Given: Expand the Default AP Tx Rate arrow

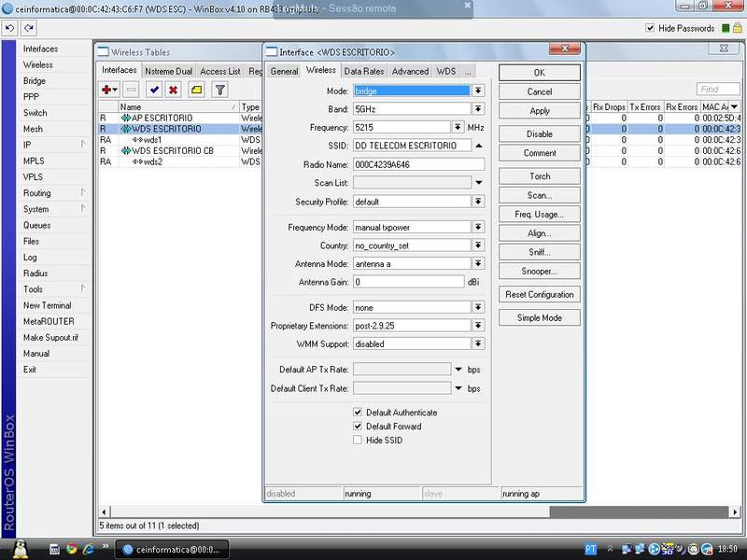Looking at the screenshot, I should click(x=458, y=370).
